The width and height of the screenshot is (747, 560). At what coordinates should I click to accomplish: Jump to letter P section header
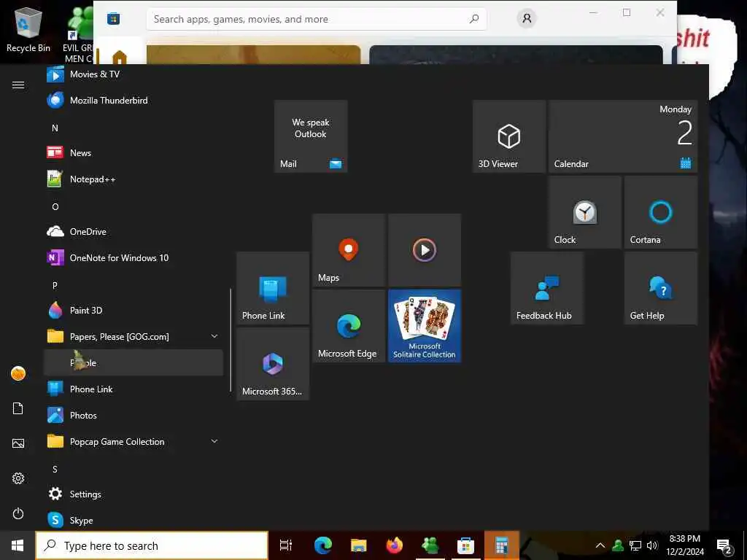tap(55, 285)
